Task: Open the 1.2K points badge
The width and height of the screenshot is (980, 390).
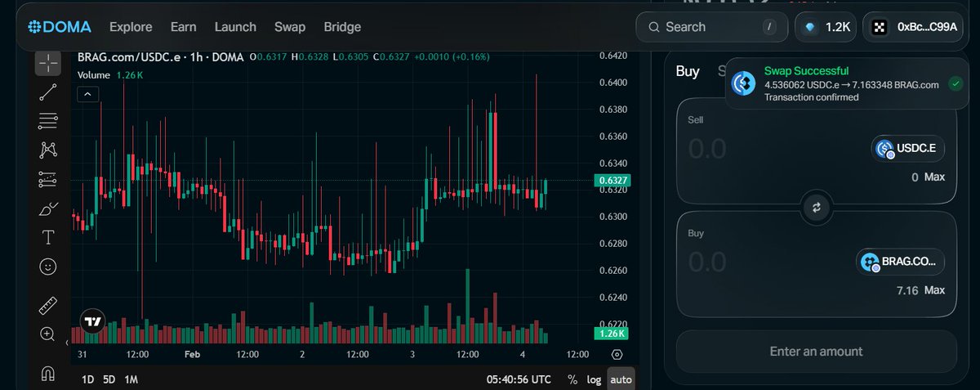Action: 826,27
